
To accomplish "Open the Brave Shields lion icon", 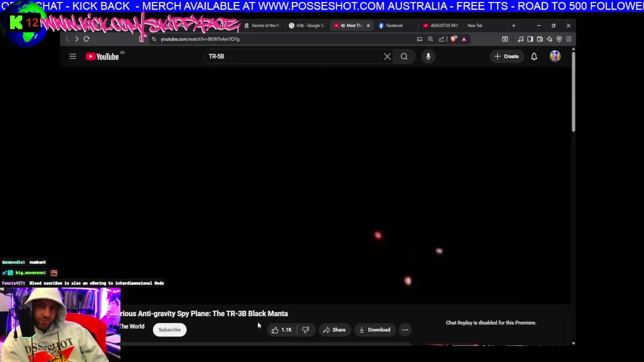I will coord(453,39).
